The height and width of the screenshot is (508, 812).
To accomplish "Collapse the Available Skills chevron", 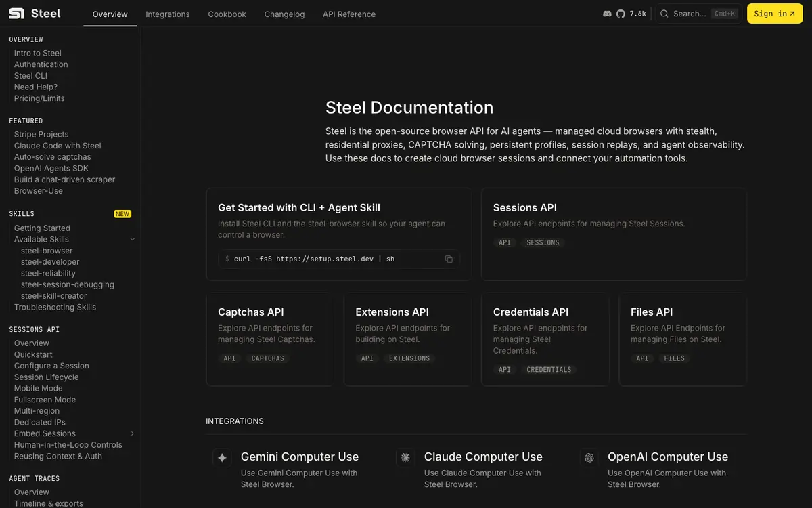I will 133,240.
